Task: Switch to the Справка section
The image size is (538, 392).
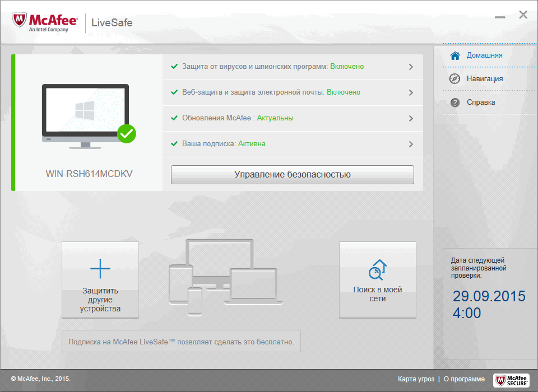Action: 483,102
